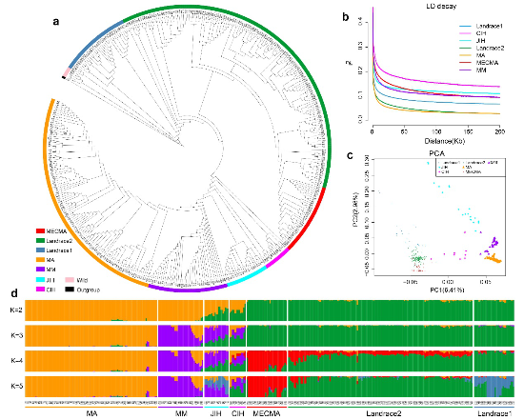Click the pink Wild legend swatch
The width and height of the screenshot is (524, 420).
click(70, 280)
